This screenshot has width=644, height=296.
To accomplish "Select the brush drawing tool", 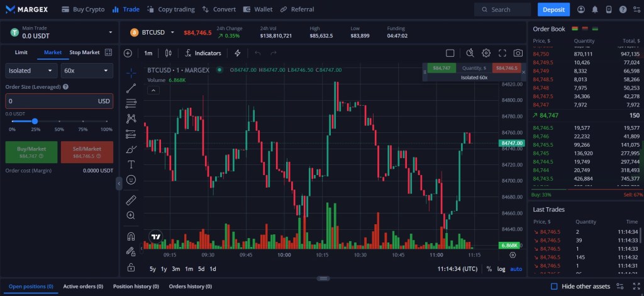I will 131,149.
